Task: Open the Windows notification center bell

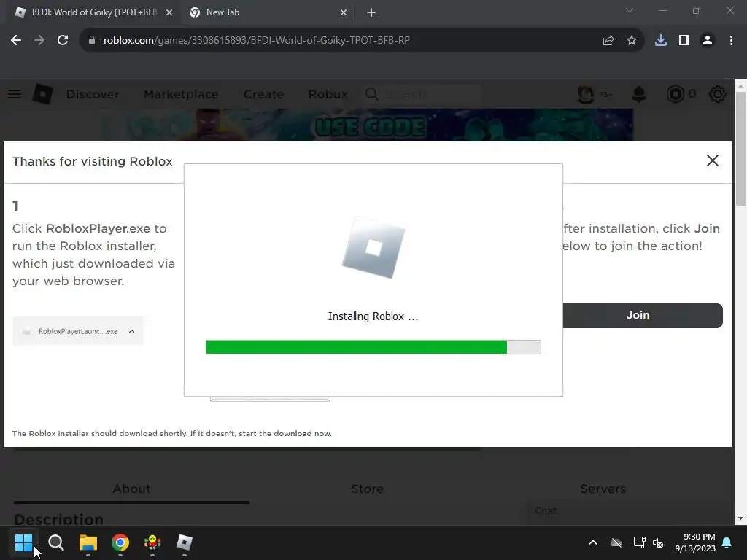Action: point(727,542)
